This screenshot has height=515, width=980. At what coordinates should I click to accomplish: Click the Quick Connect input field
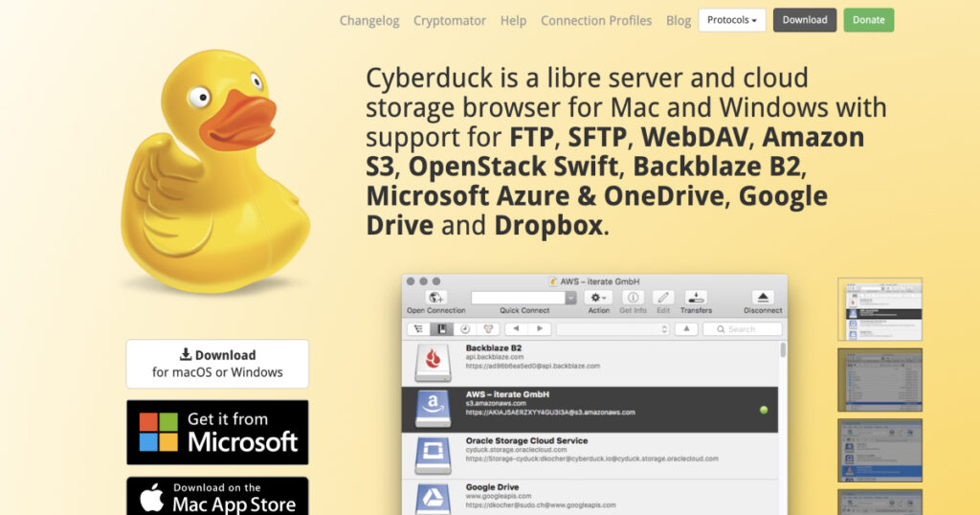click(x=518, y=298)
